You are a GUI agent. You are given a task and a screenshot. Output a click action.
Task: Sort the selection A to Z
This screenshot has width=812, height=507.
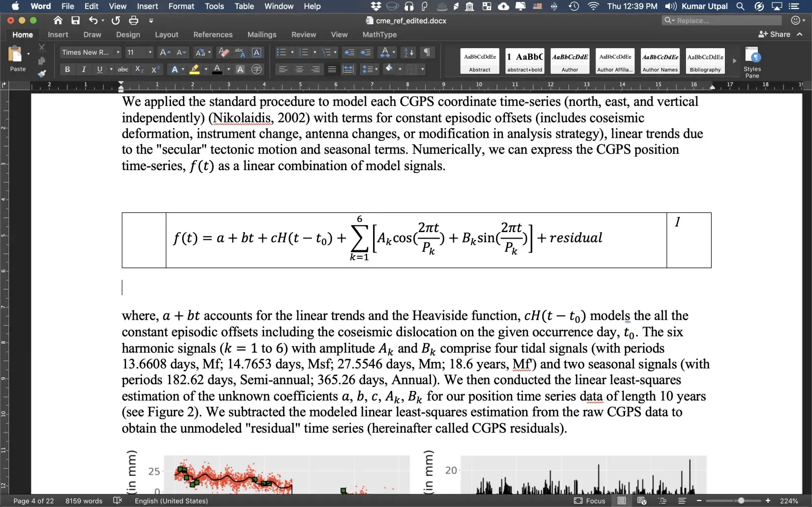pyautogui.click(x=408, y=52)
